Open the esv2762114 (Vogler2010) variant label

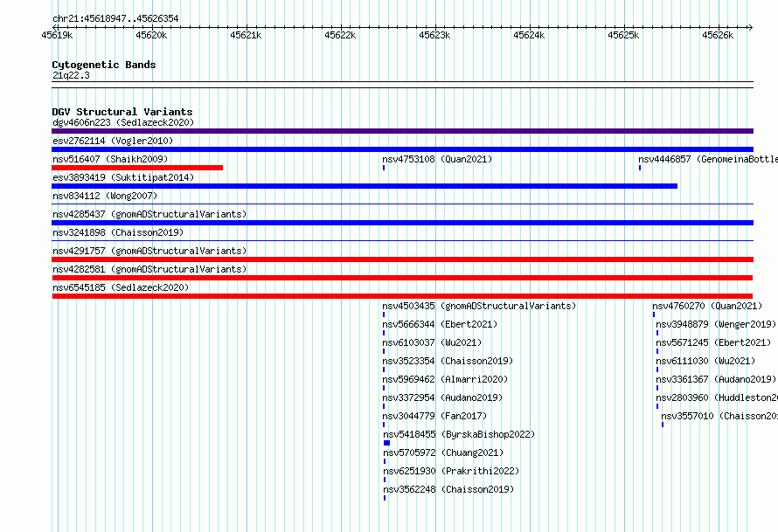(x=113, y=141)
